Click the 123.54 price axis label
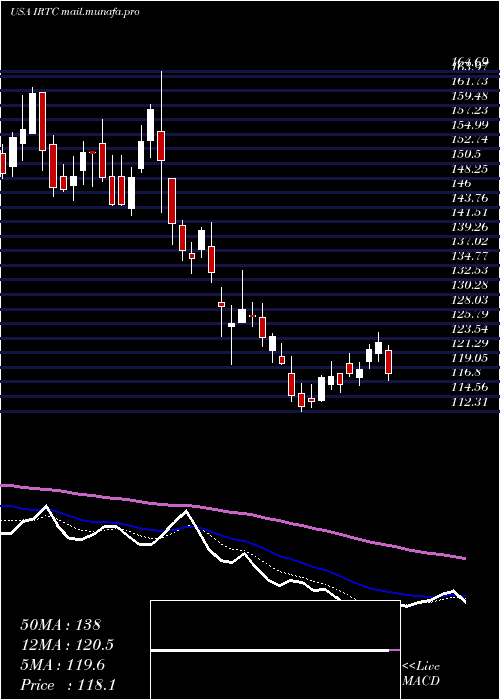The width and height of the screenshot is (500, 700). point(470,329)
